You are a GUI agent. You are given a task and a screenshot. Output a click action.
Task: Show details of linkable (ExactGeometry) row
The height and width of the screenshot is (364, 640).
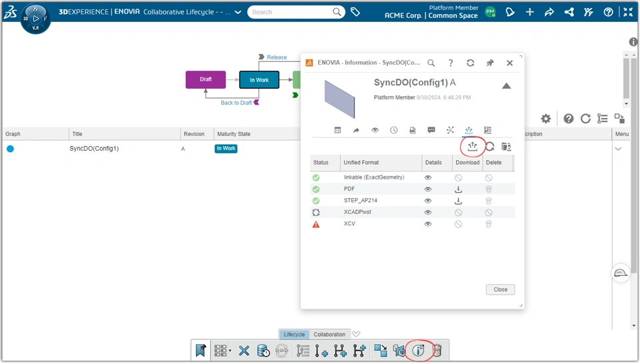[x=428, y=178]
